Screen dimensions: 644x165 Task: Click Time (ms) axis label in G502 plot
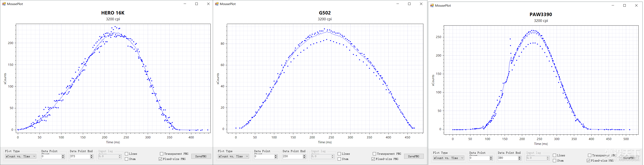tap(325, 142)
